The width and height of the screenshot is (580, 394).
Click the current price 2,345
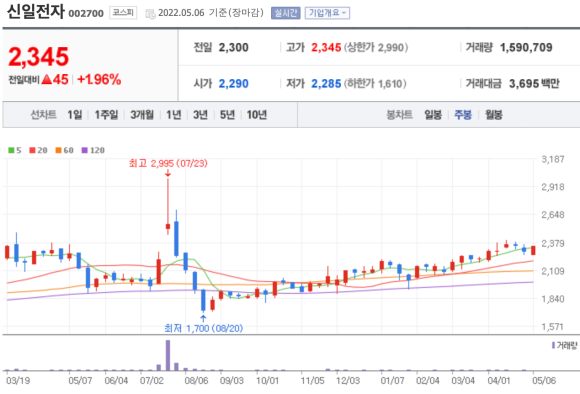(38, 57)
